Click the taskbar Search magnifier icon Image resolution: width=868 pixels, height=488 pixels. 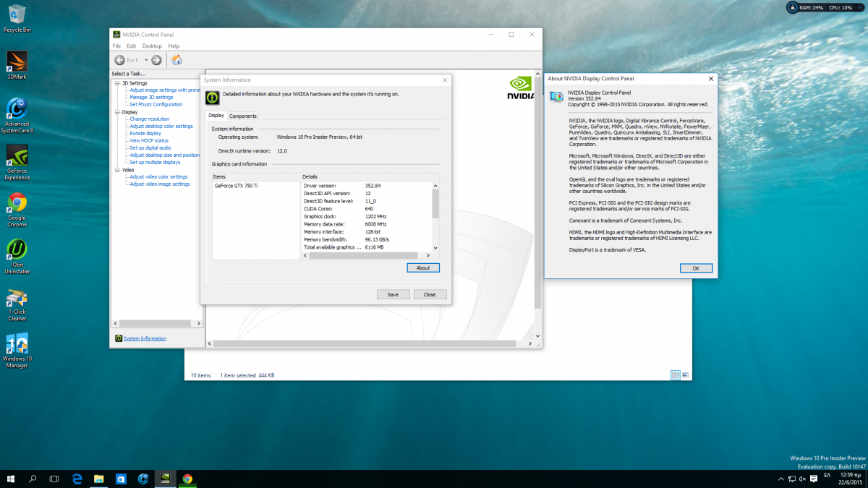[33, 478]
